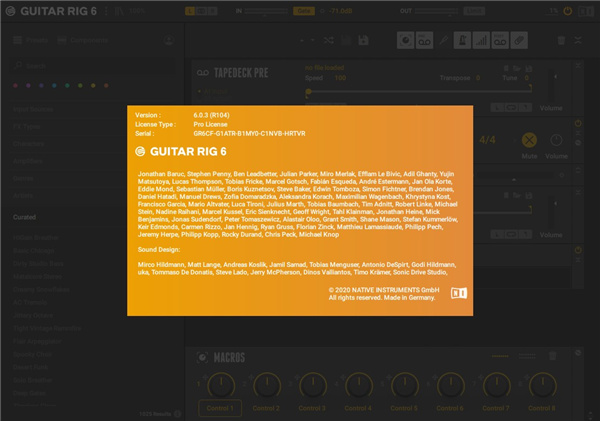Viewport: 600px width, 421px height.
Task: Click the Tapedeck Pre speed slider handle
Action: (308, 91)
